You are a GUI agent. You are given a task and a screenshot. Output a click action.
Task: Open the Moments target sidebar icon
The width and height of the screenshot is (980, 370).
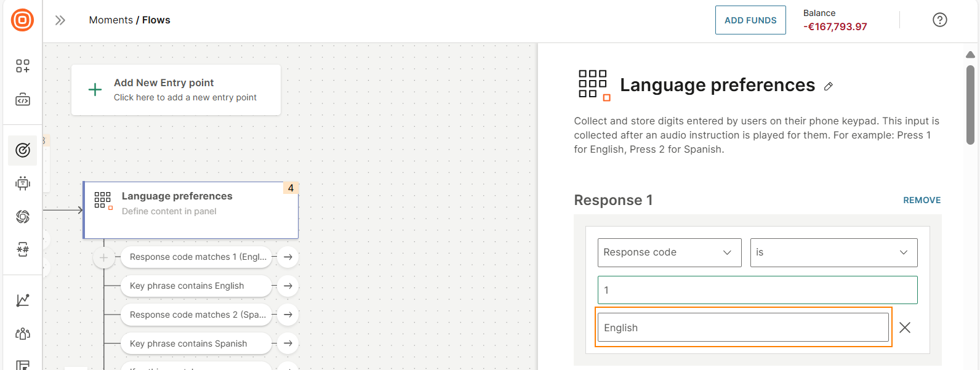tap(23, 150)
